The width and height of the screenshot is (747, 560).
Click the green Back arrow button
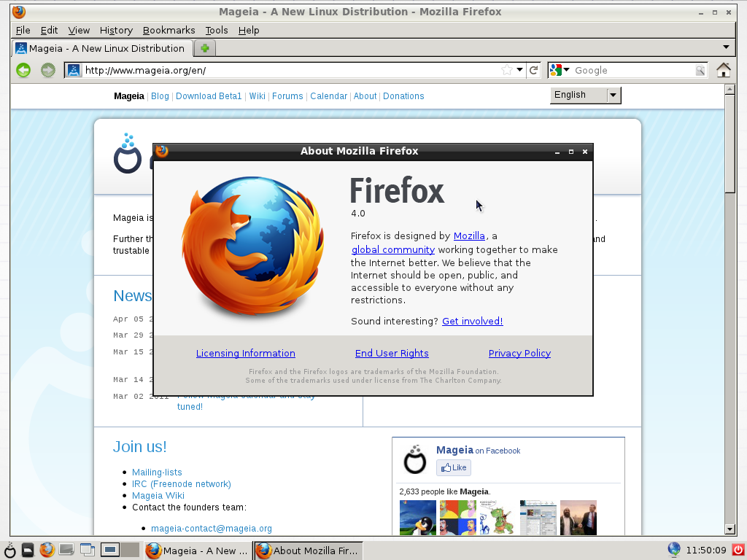(23, 70)
